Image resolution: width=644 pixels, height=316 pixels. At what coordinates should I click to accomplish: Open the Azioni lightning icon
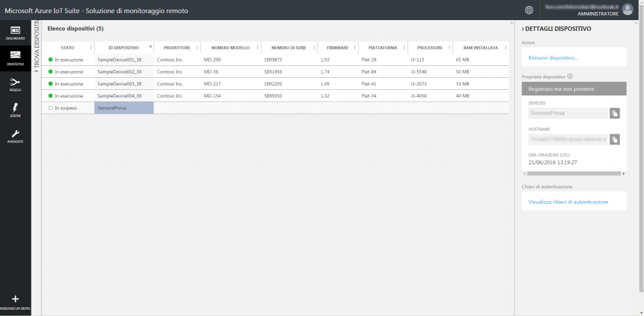tap(15, 110)
